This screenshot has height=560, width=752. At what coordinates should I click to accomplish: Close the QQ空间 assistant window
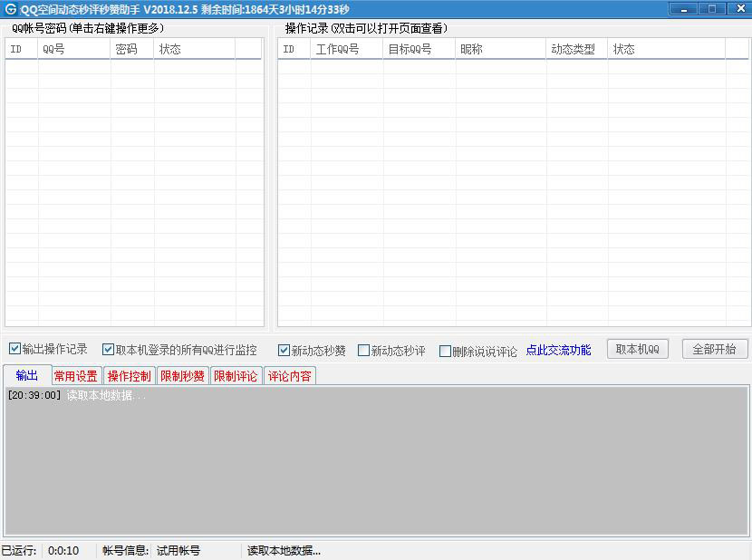740,9
